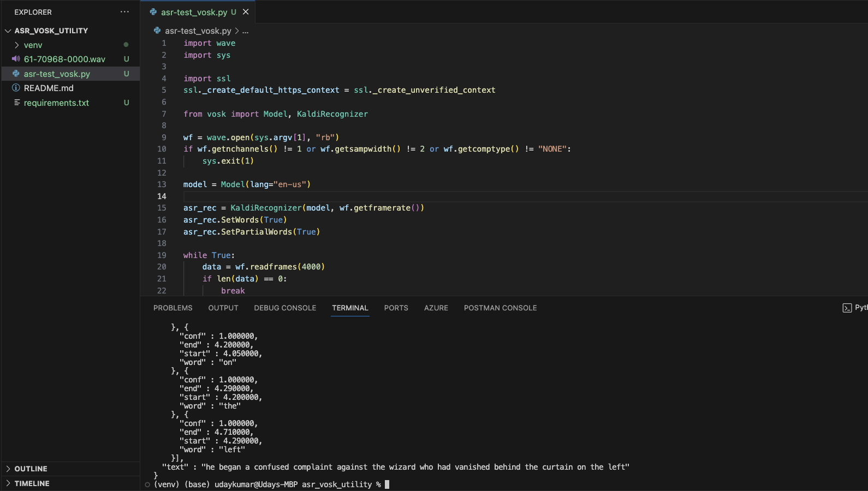868x491 pixels.
Task: Click the breadcrumb ellipsis after asr-test_vosk.py
Action: (246, 31)
